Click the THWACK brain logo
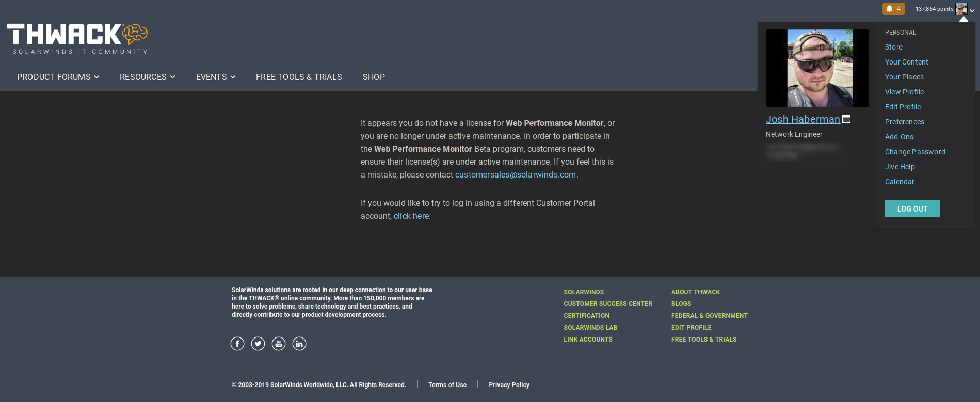980x402 pixels. click(x=77, y=39)
